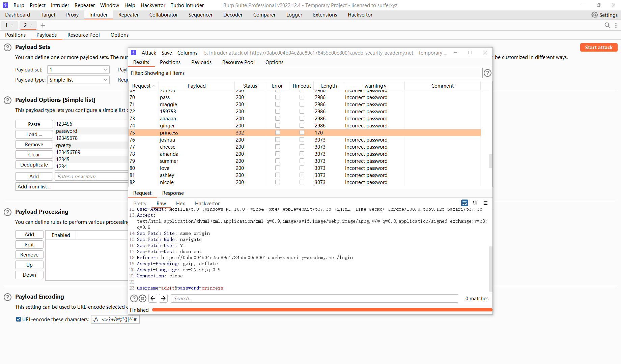
Task: Maximize the Intruder attack window
Action: click(470, 53)
